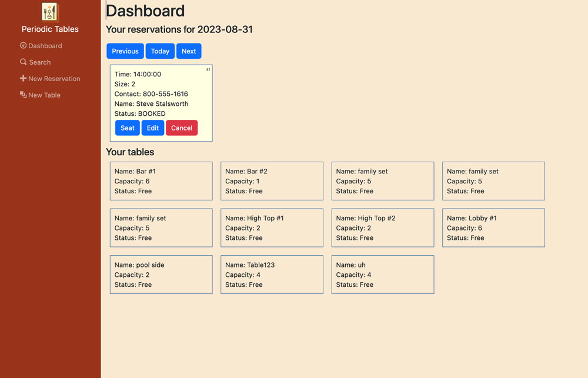Select the Lobby #1 table card
This screenshot has height=378, width=588.
click(x=493, y=228)
